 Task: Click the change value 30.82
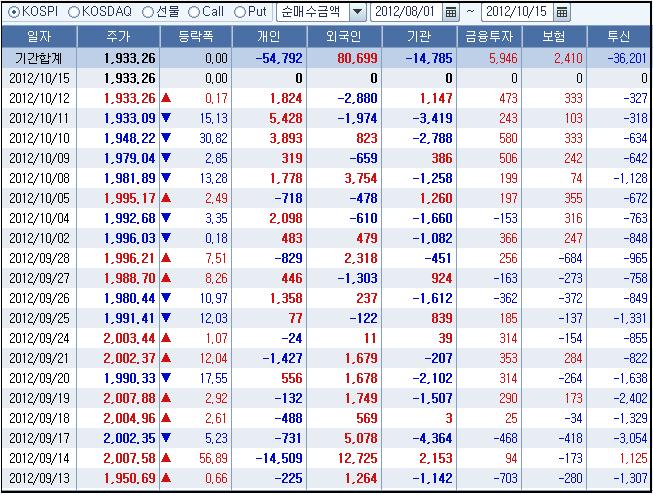click(x=213, y=138)
